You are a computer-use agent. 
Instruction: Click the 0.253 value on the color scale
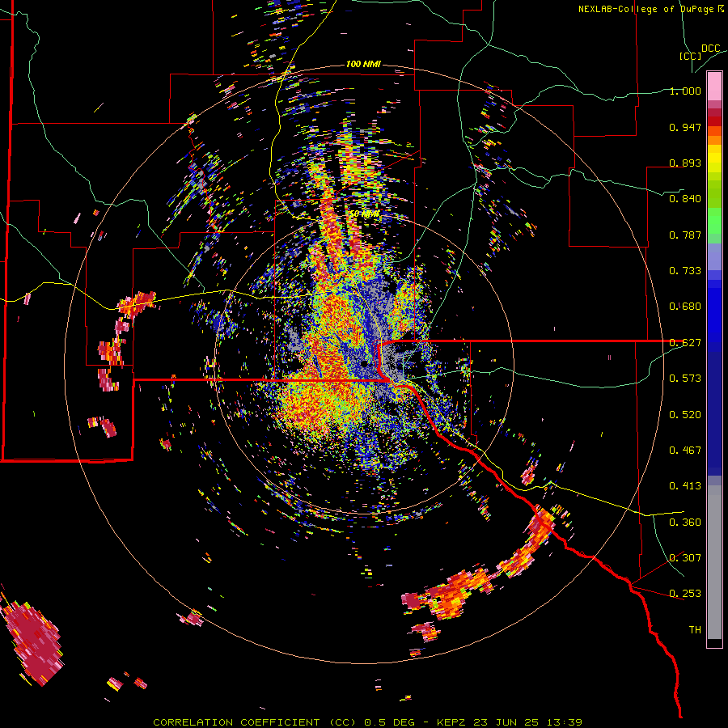click(685, 594)
